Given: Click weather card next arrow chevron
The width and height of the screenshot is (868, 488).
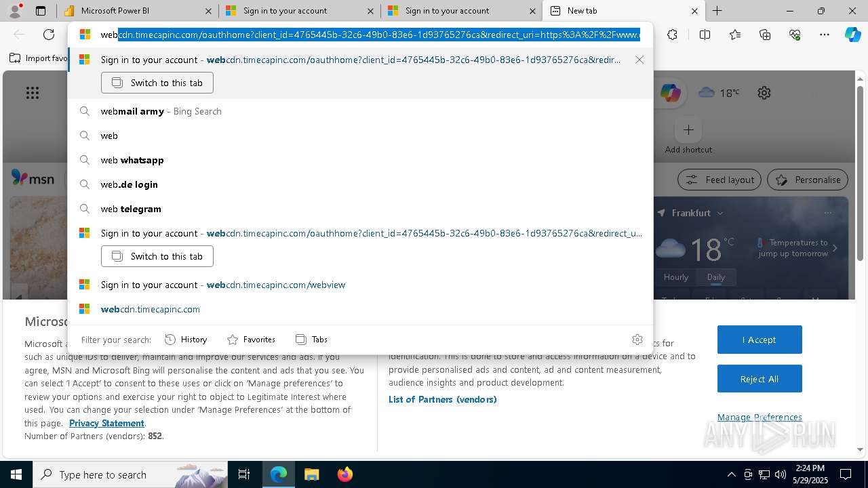Looking at the screenshot, I should [x=835, y=248].
